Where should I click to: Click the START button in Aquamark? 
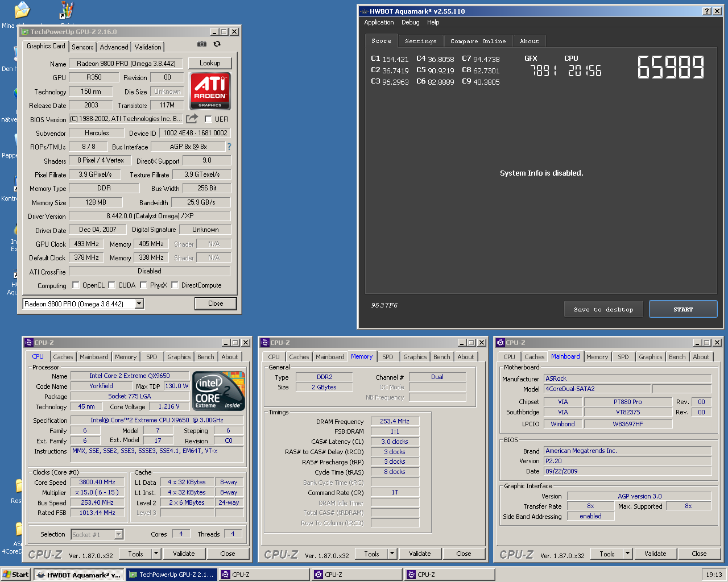point(683,310)
